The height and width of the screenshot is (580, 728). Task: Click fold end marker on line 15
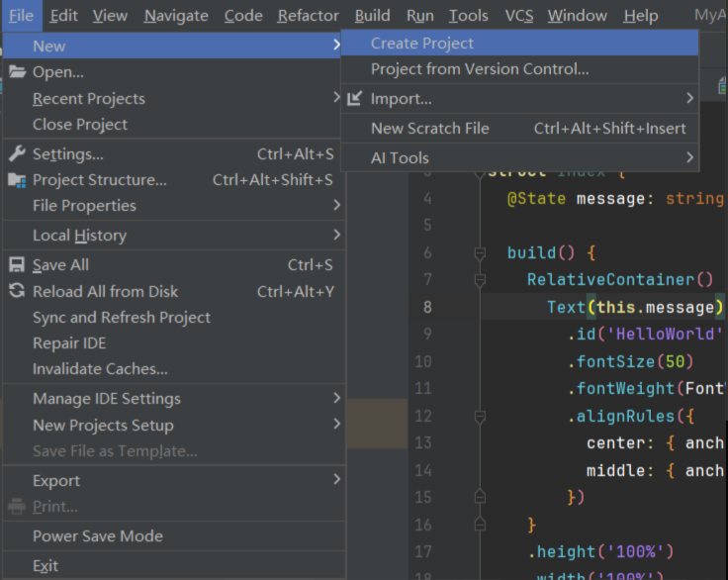[480, 497]
